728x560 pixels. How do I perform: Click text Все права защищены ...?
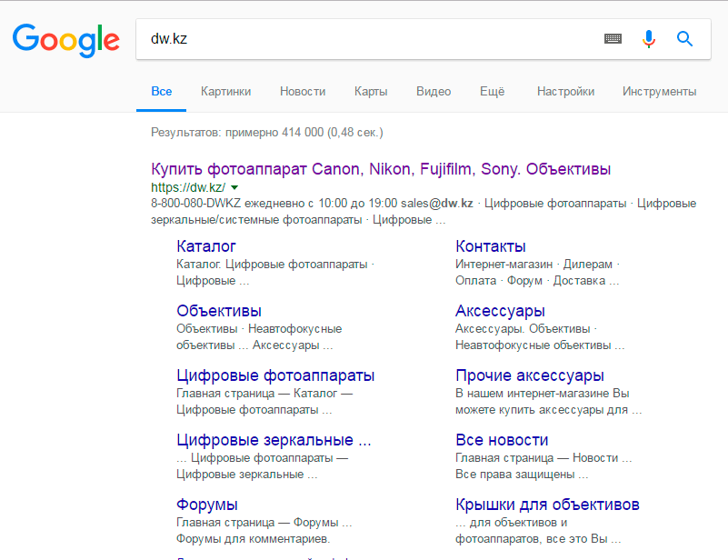pyautogui.click(x=515, y=475)
